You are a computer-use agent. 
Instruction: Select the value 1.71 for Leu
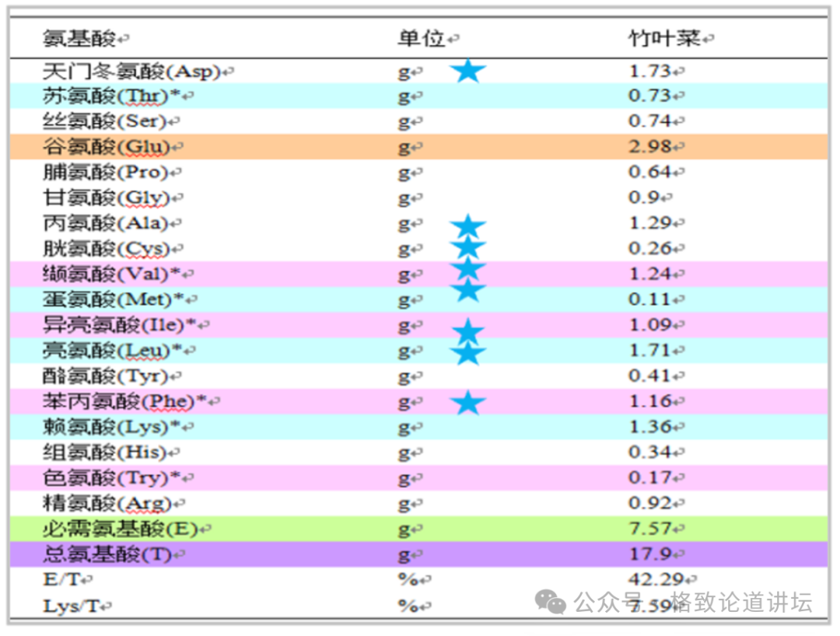[649, 350]
